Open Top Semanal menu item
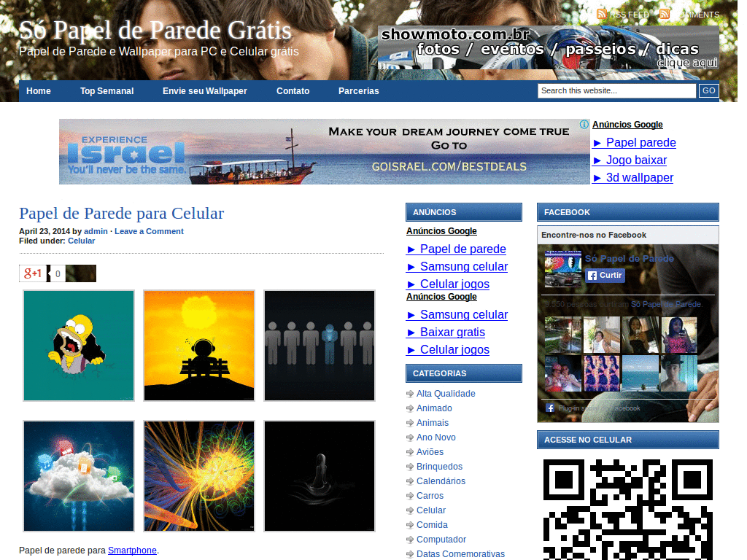 (107, 91)
